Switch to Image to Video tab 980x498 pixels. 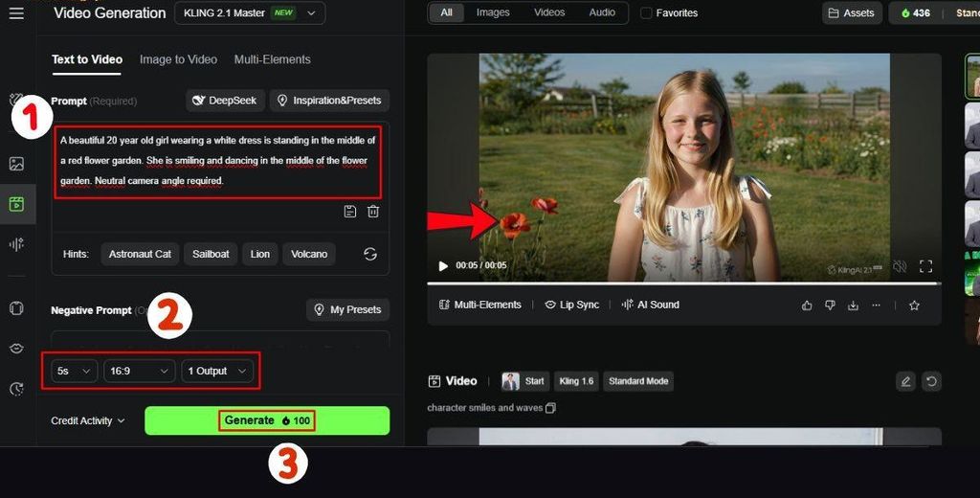pyautogui.click(x=178, y=59)
